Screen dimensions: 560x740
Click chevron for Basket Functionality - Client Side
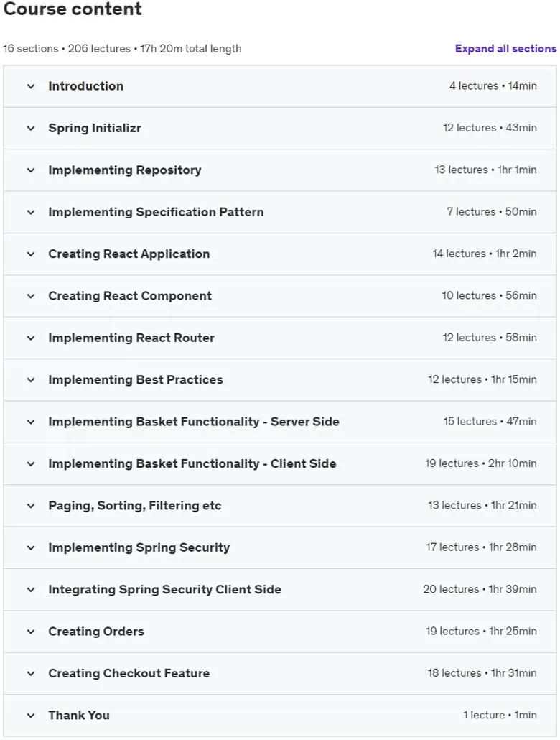coord(31,464)
